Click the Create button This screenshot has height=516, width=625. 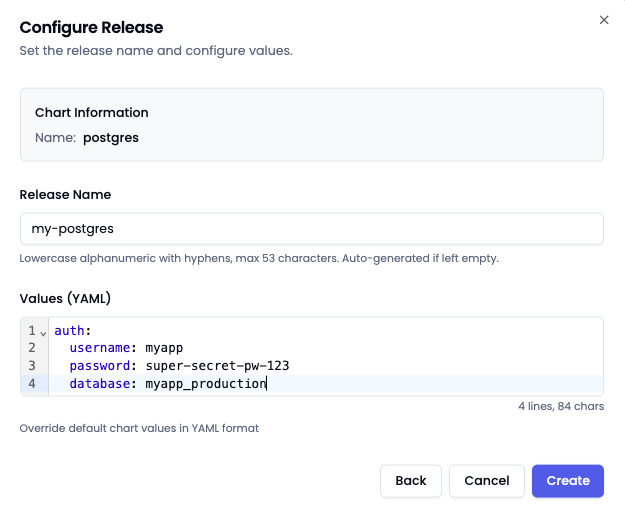pos(568,481)
